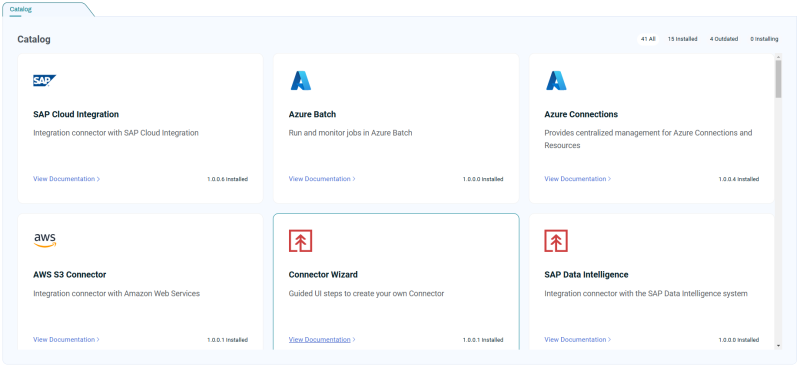Show the 0 Installing filter
The width and height of the screenshot is (800, 367).
764,39
